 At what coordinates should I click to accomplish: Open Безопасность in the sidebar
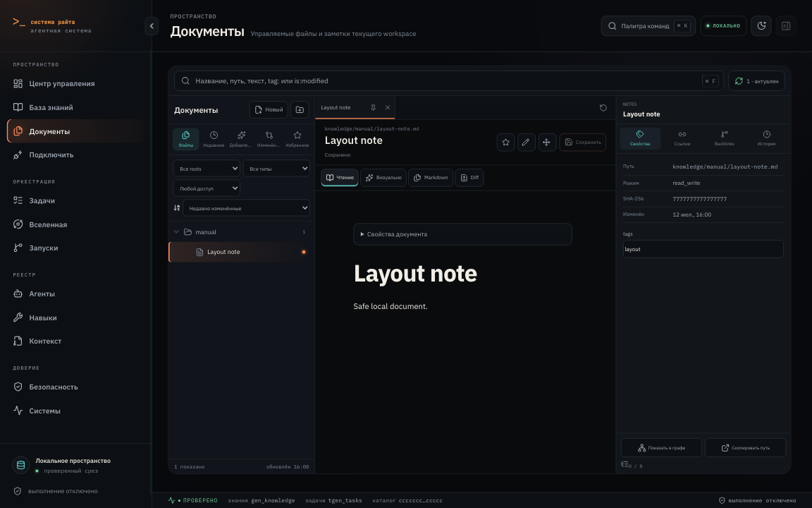point(75,387)
